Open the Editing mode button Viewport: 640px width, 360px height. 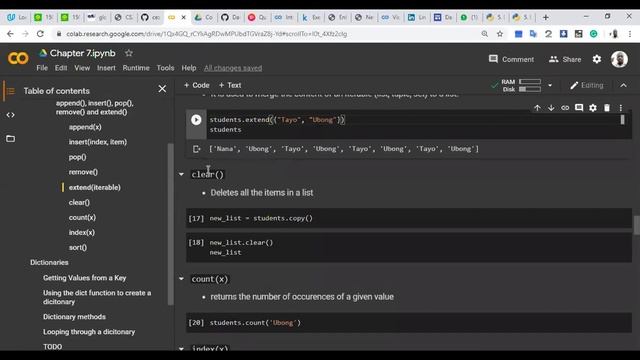(x=587, y=85)
